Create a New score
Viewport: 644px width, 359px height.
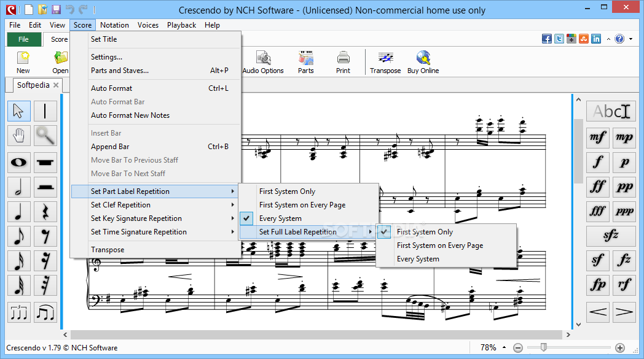click(x=23, y=63)
